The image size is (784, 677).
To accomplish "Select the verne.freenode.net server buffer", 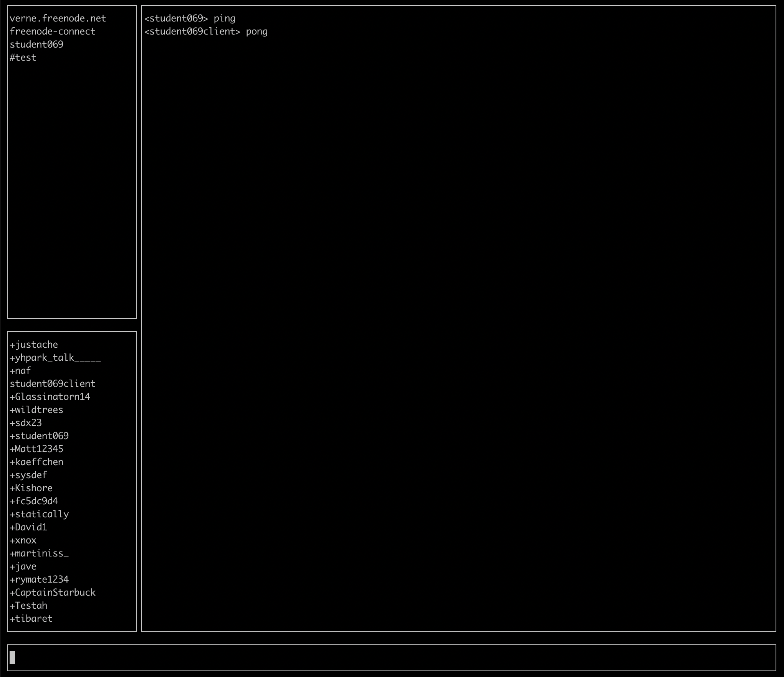I will [58, 18].
